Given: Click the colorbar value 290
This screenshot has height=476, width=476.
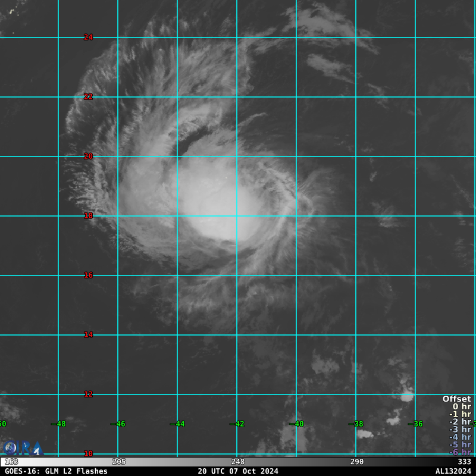Looking at the screenshot, I should (357, 462).
